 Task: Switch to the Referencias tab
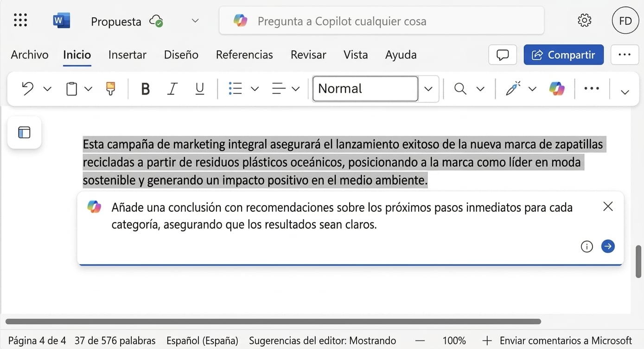[x=244, y=55]
